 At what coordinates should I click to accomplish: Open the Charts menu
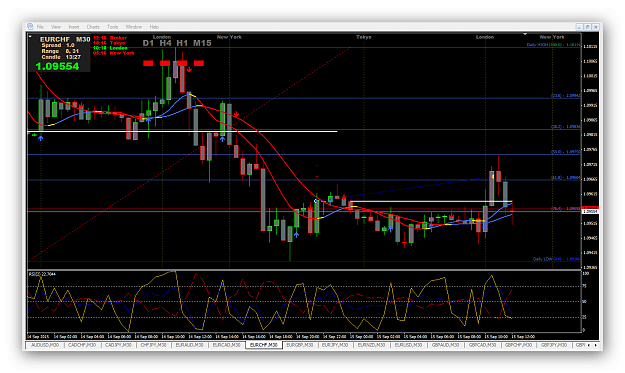tap(93, 27)
